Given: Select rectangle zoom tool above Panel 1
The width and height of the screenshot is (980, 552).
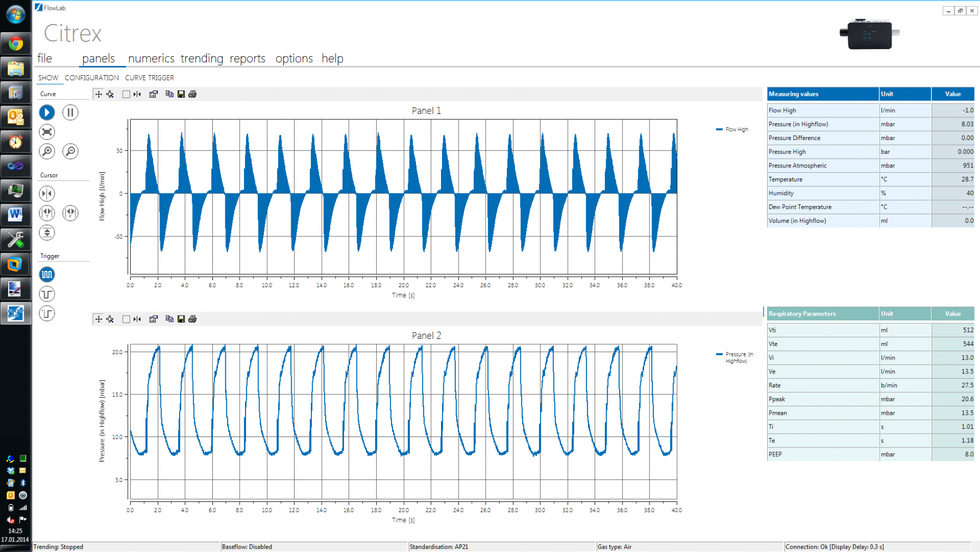Looking at the screenshot, I should coord(127,94).
